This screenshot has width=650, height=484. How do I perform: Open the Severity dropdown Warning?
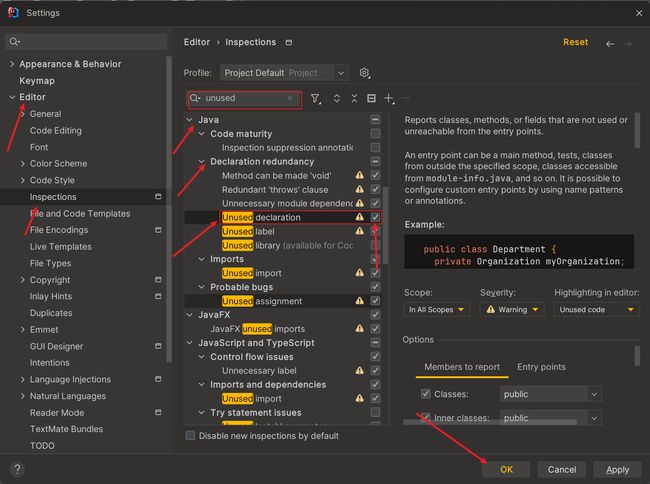point(512,310)
